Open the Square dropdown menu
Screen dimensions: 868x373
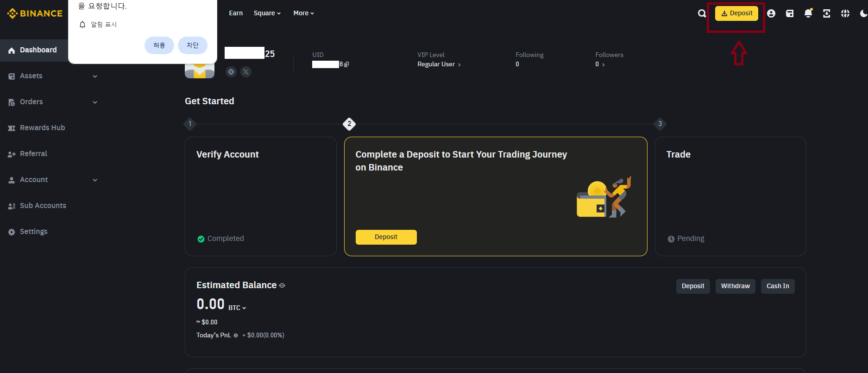[x=267, y=13]
